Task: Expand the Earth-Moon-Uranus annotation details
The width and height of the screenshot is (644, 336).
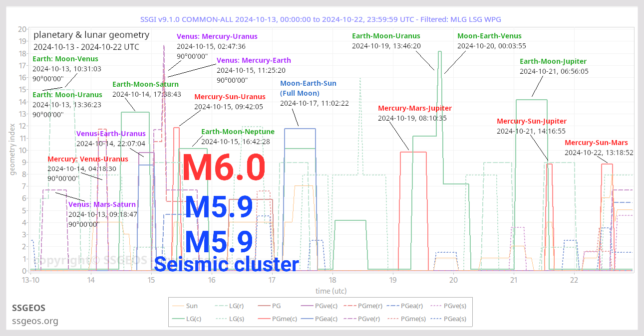Action: point(387,36)
